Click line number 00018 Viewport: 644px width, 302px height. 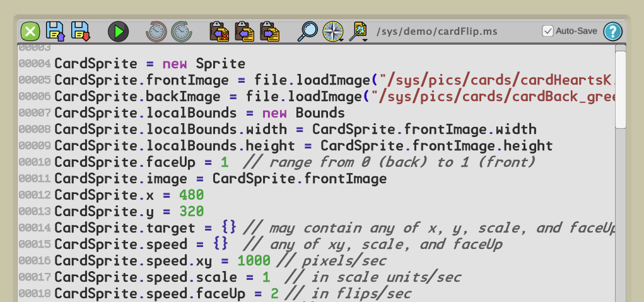(x=35, y=294)
